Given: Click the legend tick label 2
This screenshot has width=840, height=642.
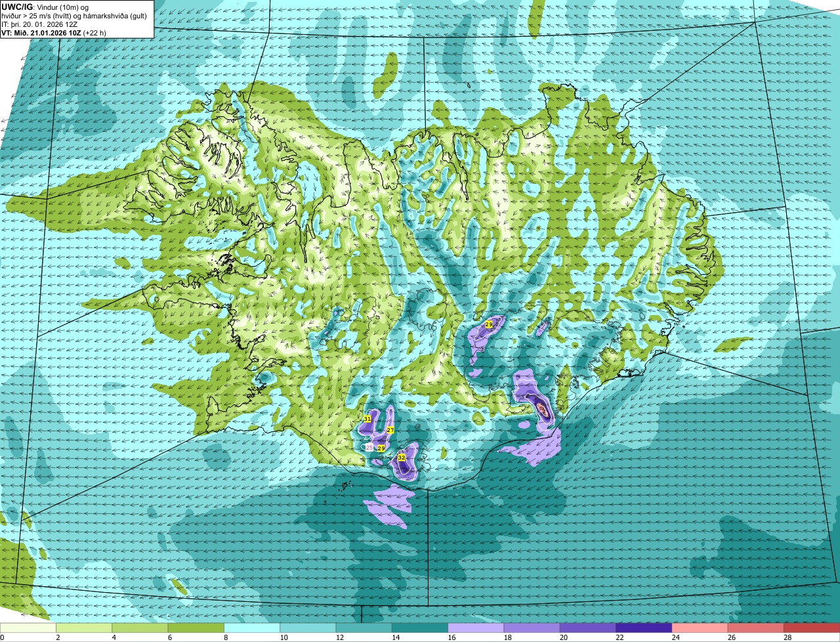Looking at the screenshot, I should click(58, 637).
